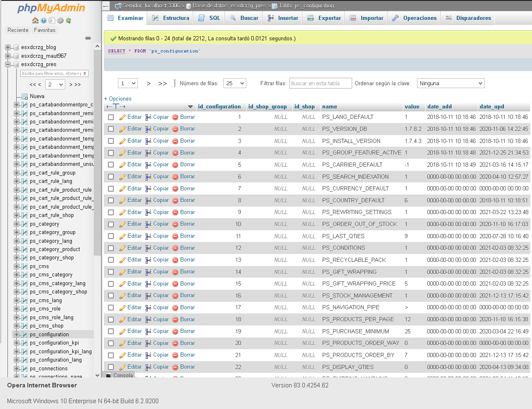Click the phpMyAdmin home icon
532x409 pixels.
(35, 20)
